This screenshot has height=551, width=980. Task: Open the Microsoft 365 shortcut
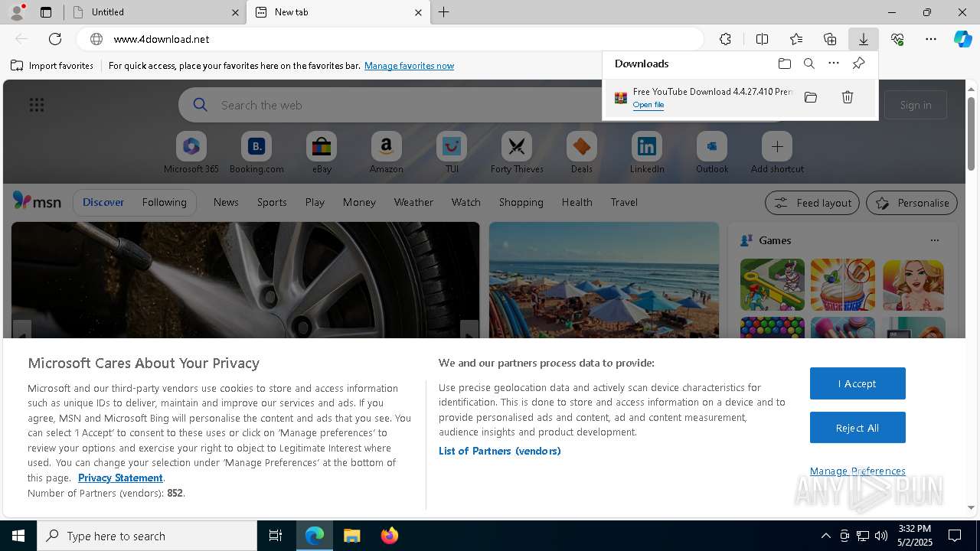pos(191,152)
